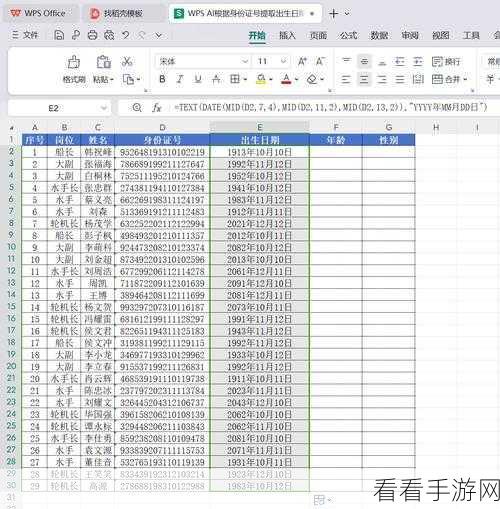Screen dimensions: 500x509
Task: Switch to the 工具 ribbon tab
Action: [x=471, y=35]
